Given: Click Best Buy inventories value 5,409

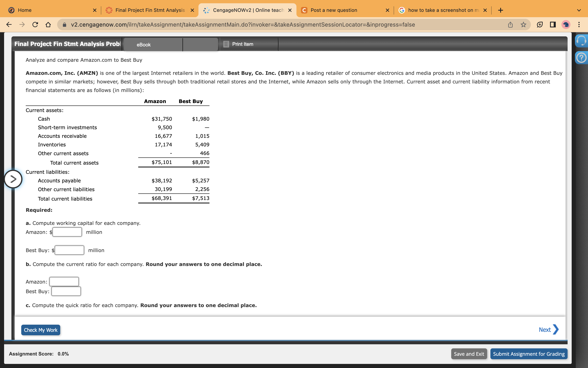Looking at the screenshot, I should (x=202, y=145).
